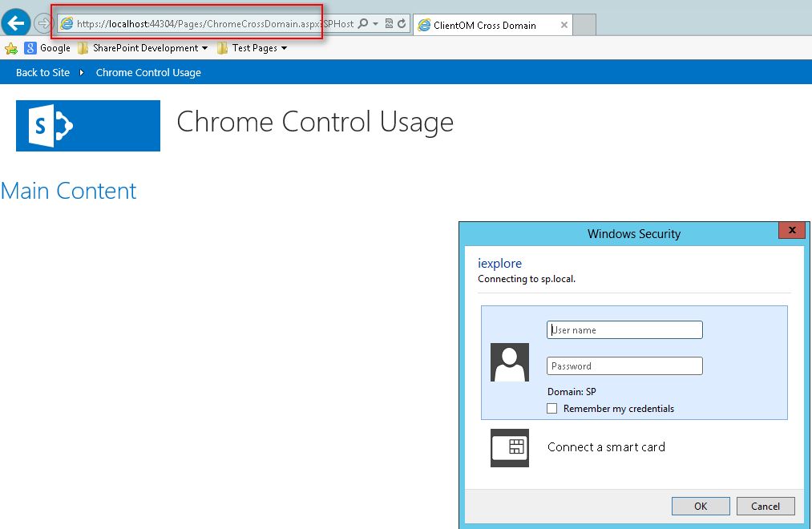Check Remember my credentials

pyautogui.click(x=552, y=409)
